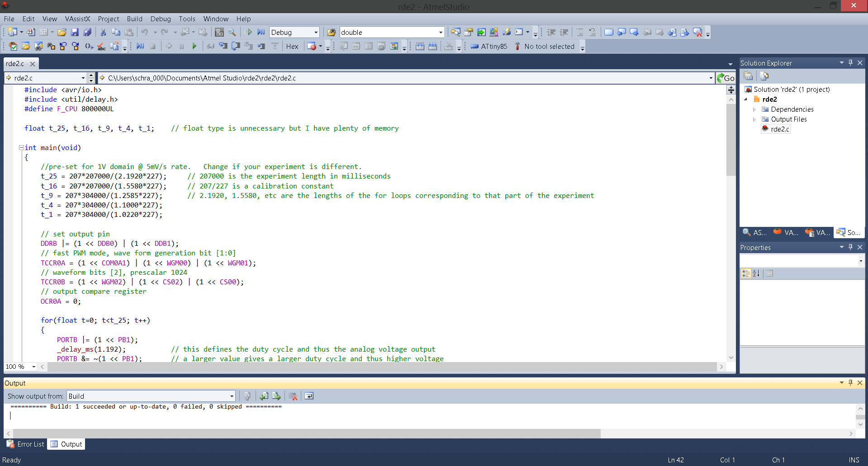Open the zoom percentage selector showing 100%
Screen dimensions: 868x466
point(20,367)
